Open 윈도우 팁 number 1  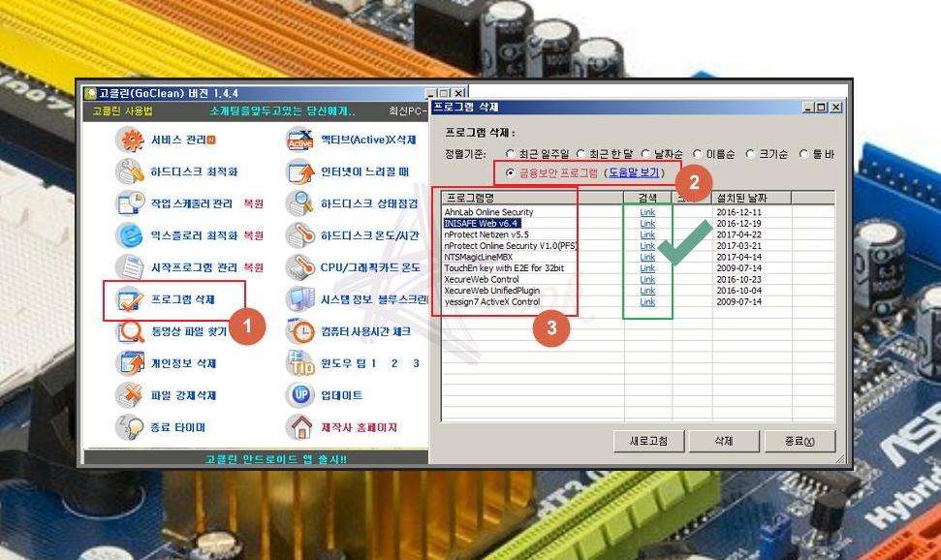tap(373, 363)
